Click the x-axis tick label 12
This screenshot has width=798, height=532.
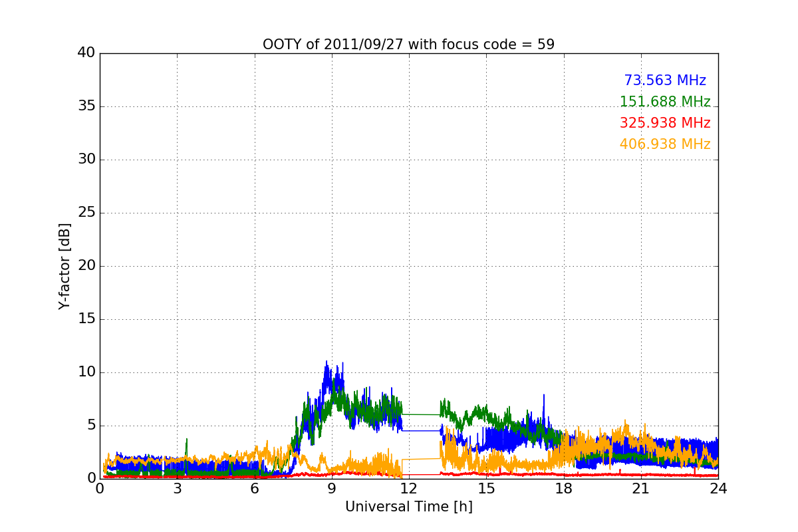point(409,489)
